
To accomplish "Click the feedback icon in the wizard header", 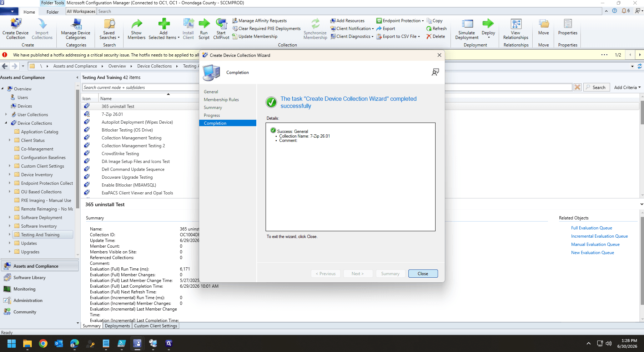I will 435,72.
